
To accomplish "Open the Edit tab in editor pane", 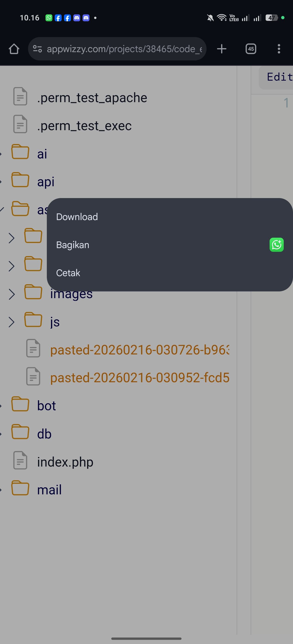I will 279,77.
